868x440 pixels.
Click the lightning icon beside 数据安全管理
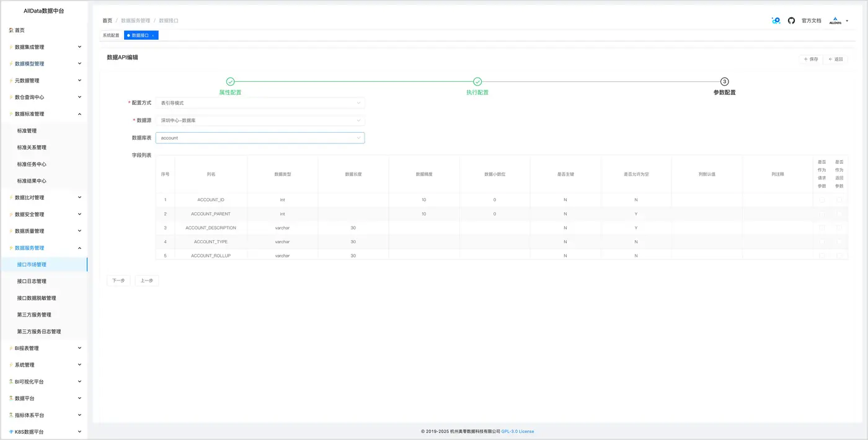pyautogui.click(x=11, y=215)
